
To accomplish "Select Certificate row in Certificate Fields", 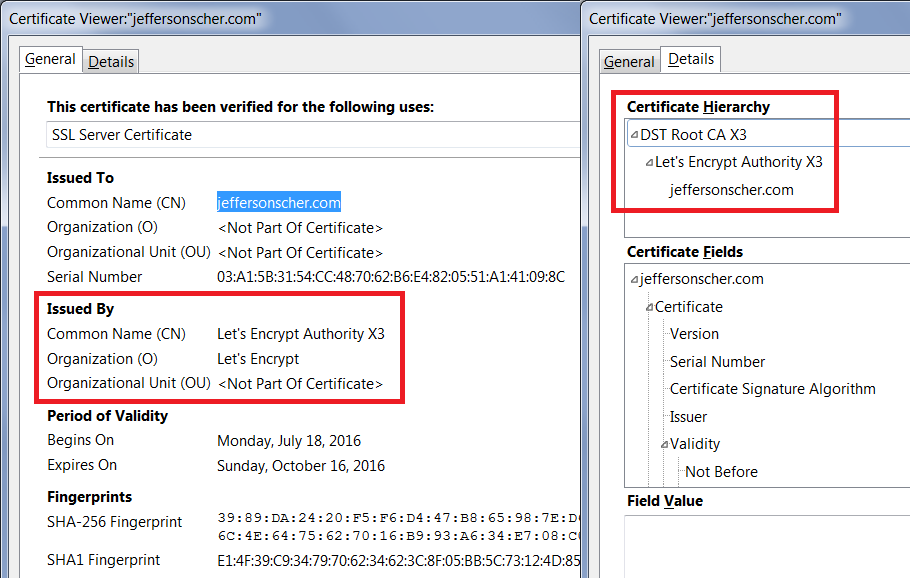I will tap(689, 307).
